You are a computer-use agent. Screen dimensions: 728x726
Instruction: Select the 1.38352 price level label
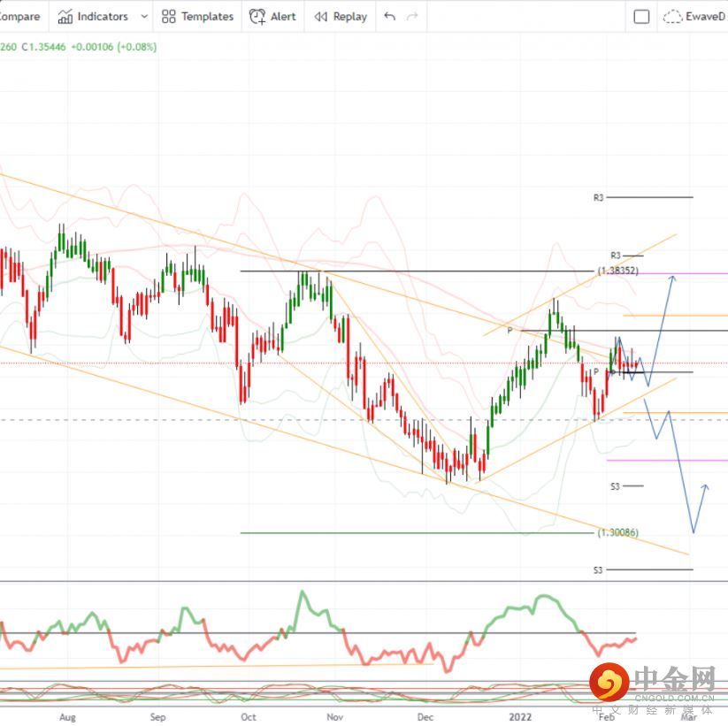pyautogui.click(x=618, y=271)
